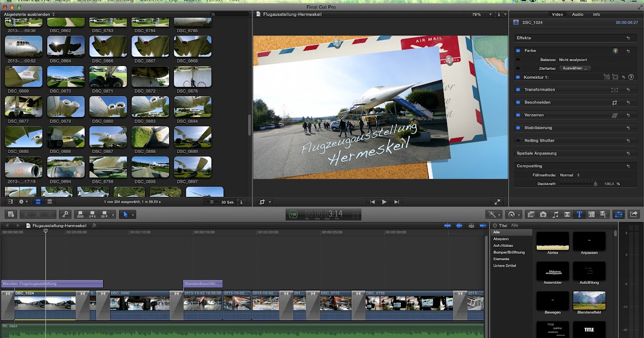Open the Titles browser (T icon)
644x338 pixels.
pos(580,214)
